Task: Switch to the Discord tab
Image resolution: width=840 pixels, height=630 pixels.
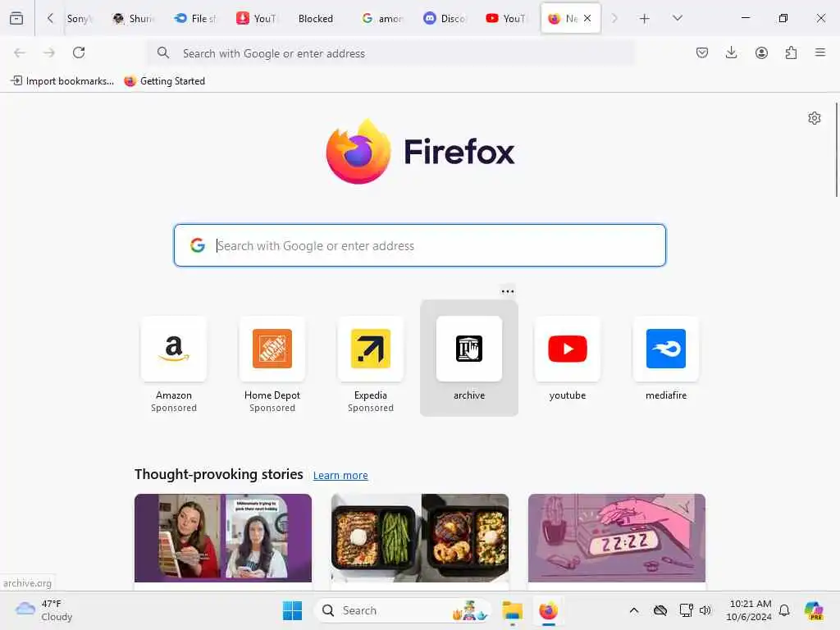Action: click(x=444, y=19)
